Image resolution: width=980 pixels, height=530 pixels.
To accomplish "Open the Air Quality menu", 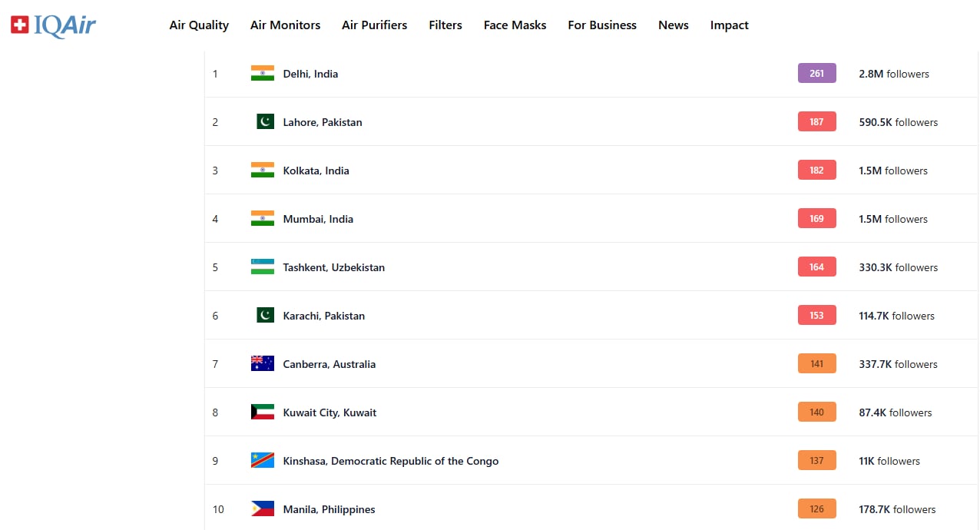I will 199,25.
